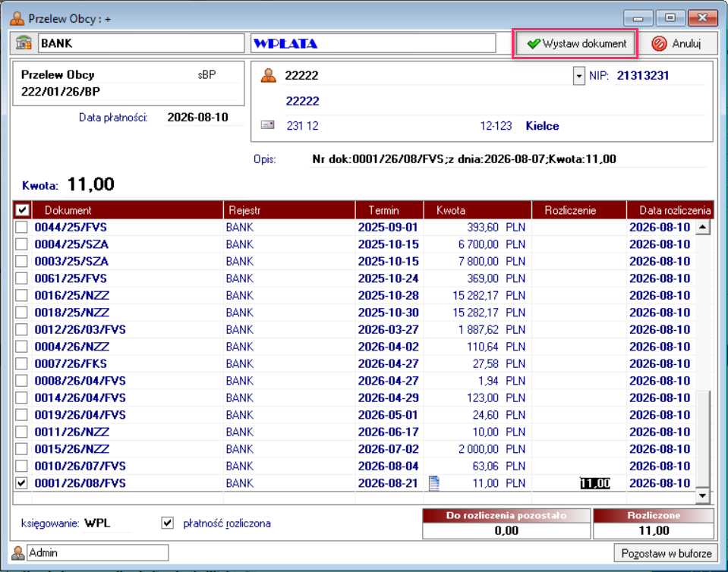Select document row 0019/26/04/FVS

coord(355,415)
